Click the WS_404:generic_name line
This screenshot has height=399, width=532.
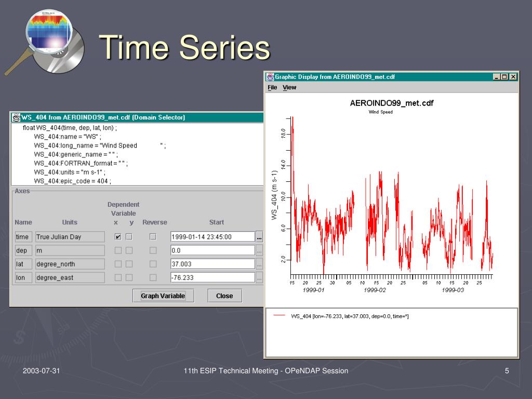(x=76, y=154)
